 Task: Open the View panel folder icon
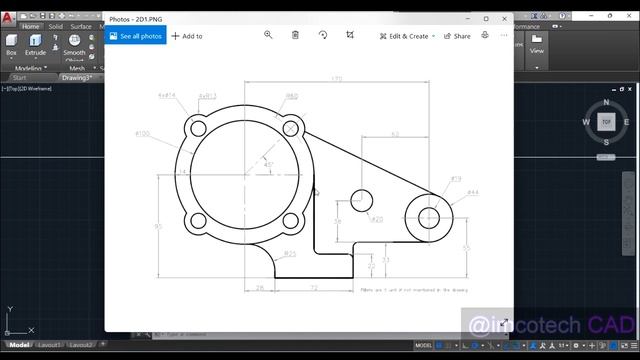(537, 39)
